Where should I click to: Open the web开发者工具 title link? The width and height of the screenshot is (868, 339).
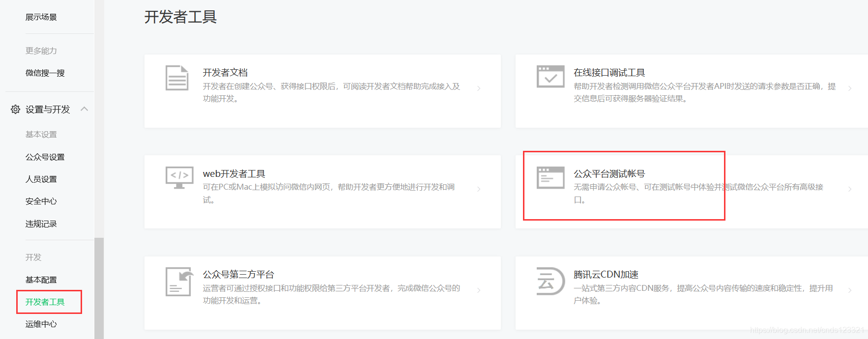coord(234,174)
